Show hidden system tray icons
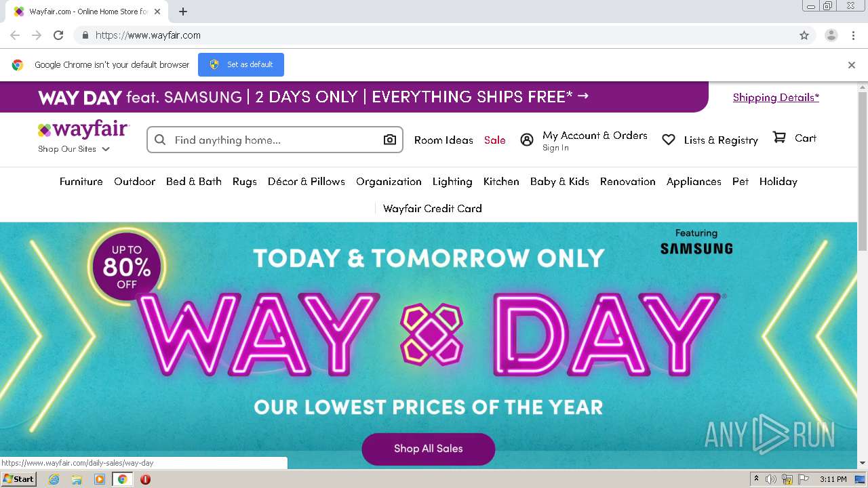Screen dimensions: 868x488 [x=756, y=479]
